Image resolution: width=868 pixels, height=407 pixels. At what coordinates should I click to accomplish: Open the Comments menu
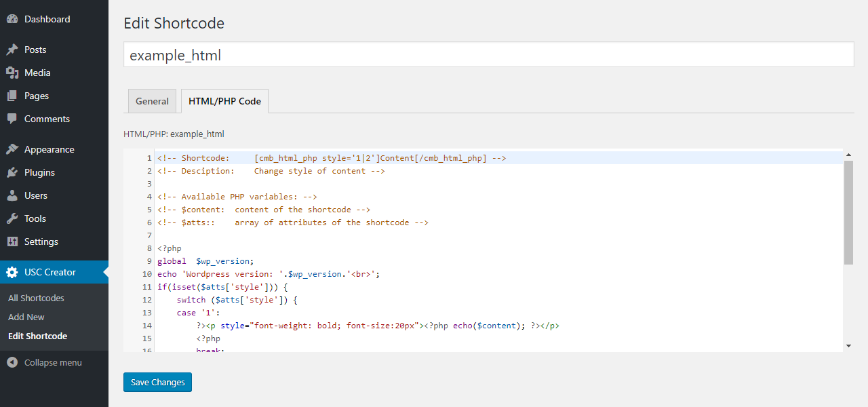coord(54,119)
